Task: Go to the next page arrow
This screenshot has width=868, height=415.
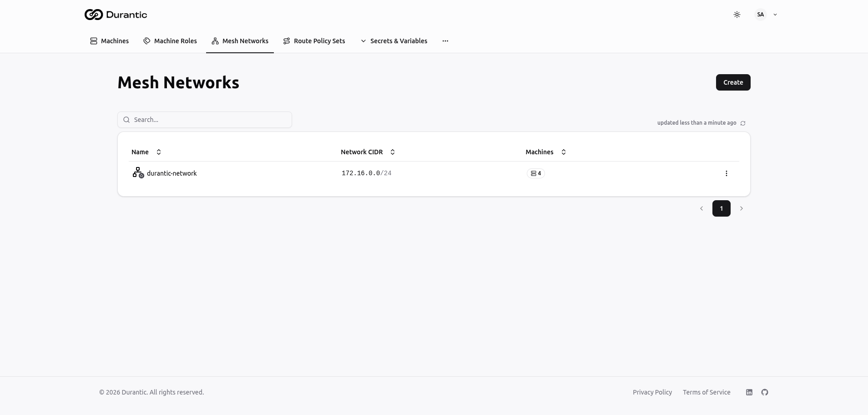Action: (x=742, y=208)
